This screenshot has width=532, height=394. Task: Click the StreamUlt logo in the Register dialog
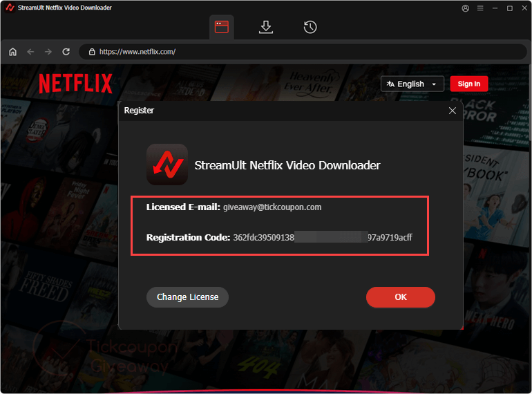[x=167, y=165]
